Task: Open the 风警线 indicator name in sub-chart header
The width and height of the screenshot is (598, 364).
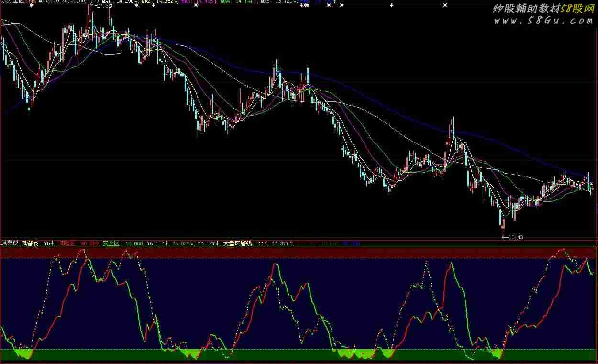Action: [x=10, y=243]
